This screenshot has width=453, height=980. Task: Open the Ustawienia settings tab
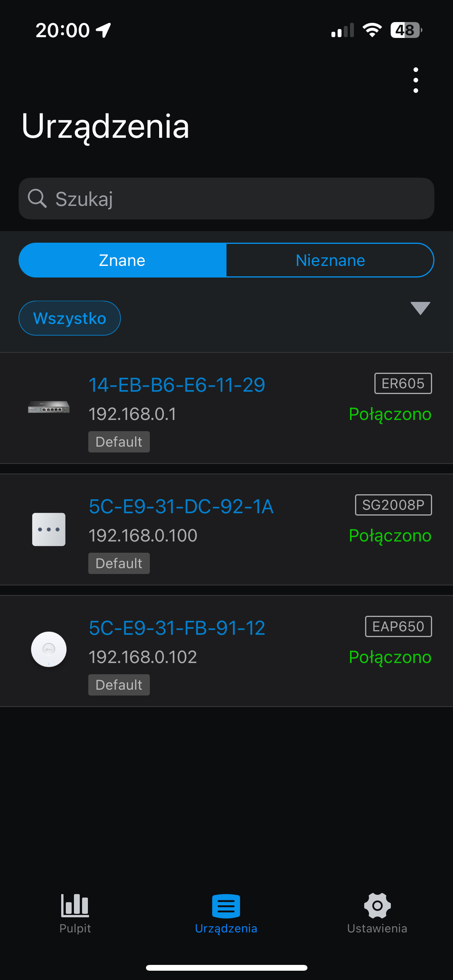[377, 913]
